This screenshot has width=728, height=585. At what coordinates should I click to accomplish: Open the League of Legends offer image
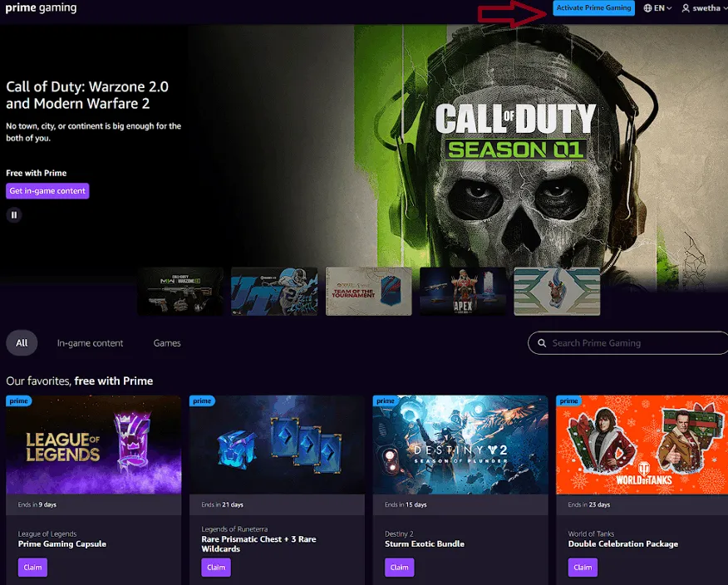tap(93, 445)
